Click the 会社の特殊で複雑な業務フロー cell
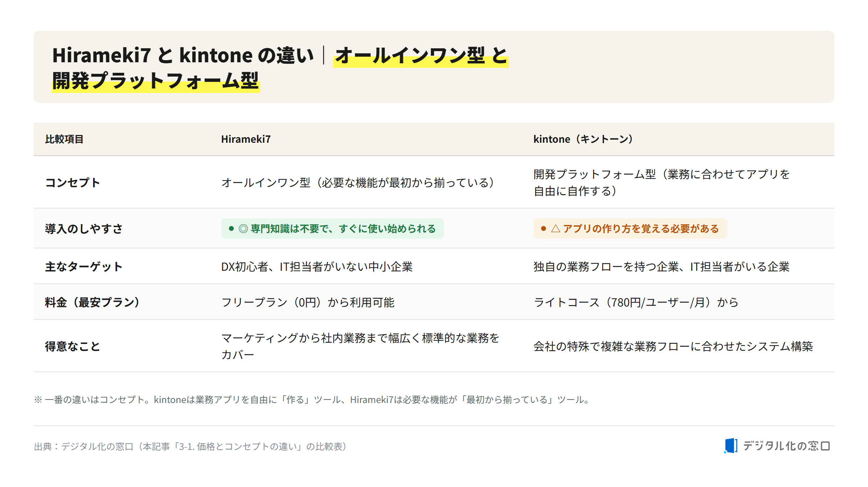868x487 pixels. pos(673,346)
